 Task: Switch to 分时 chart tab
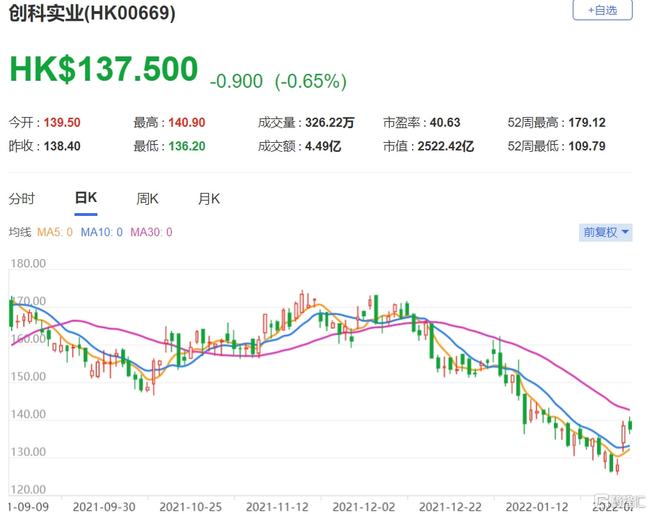pos(22,199)
